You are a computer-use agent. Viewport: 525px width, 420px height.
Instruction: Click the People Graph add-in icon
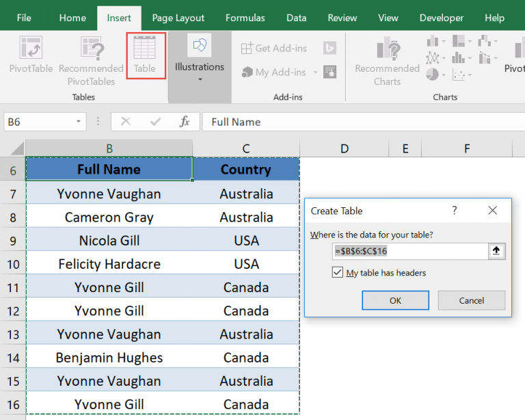(x=329, y=72)
